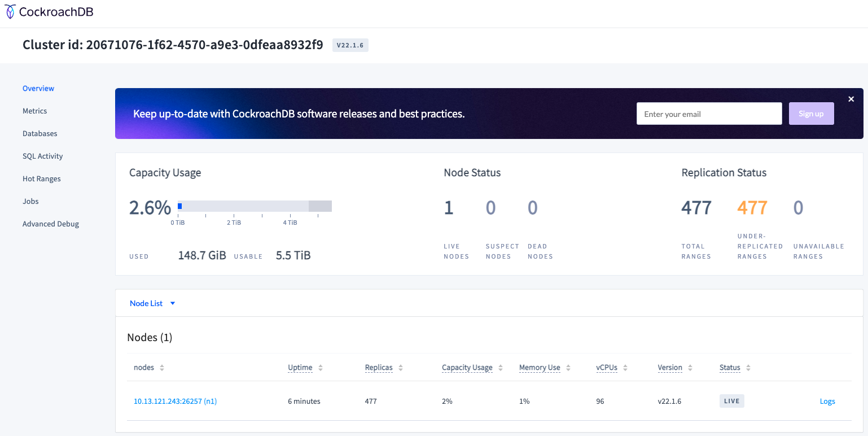868x436 pixels.
Task: Click the v22.1.6 version badge
Action: tap(350, 45)
